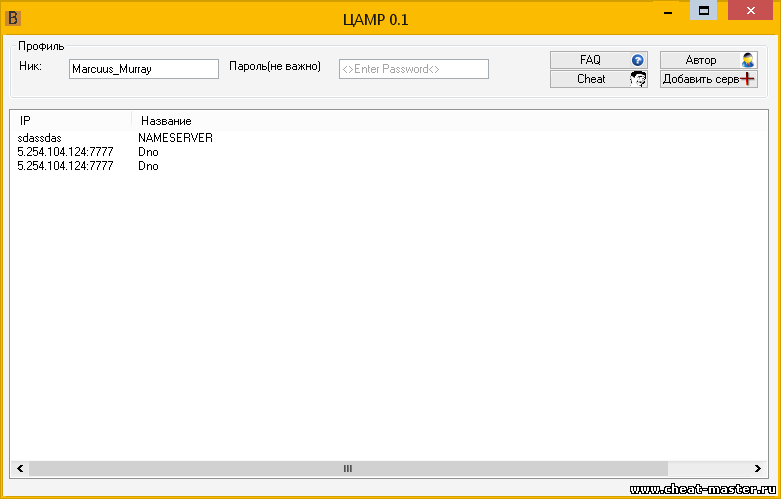Maximize the ЦАМР 0.1 window

[x=704, y=11]
